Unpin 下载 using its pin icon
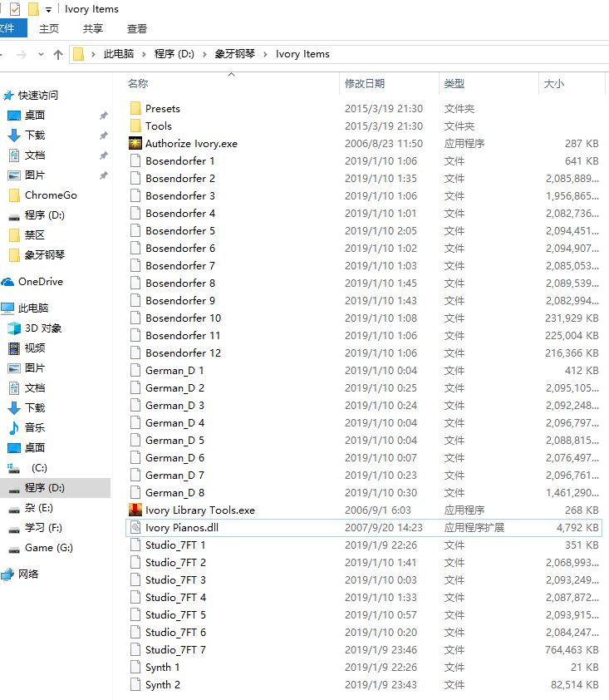This screenshot has width=609, height=700. click(104, 136)
